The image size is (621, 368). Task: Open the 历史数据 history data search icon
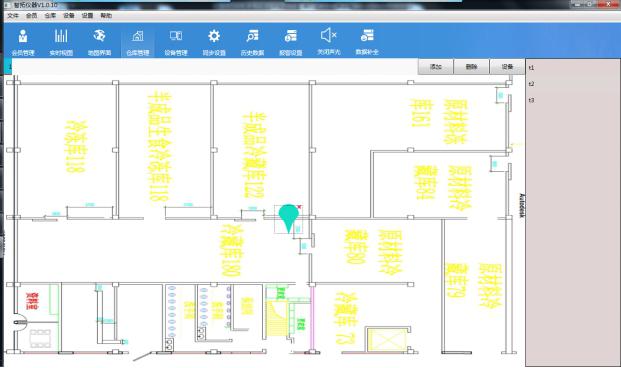coord(252,41)
